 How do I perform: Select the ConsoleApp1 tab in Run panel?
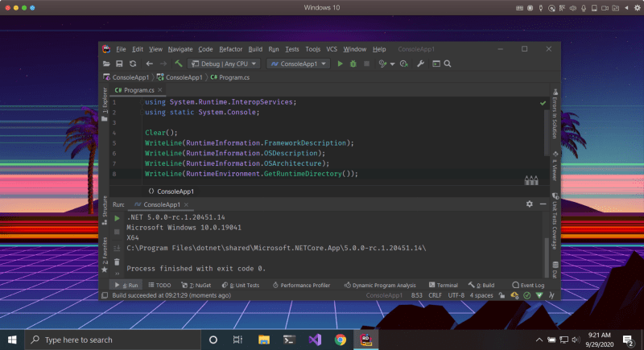coord(162,204)
